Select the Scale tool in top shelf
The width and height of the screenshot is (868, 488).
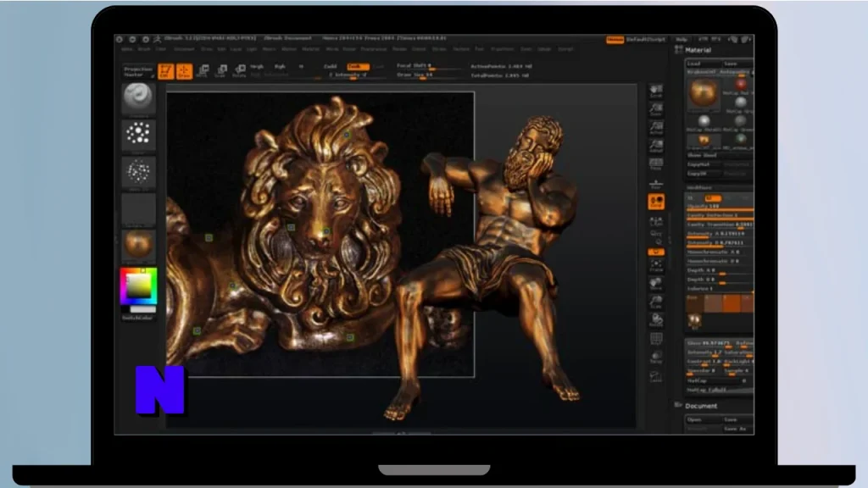click(x=221, y=71)
